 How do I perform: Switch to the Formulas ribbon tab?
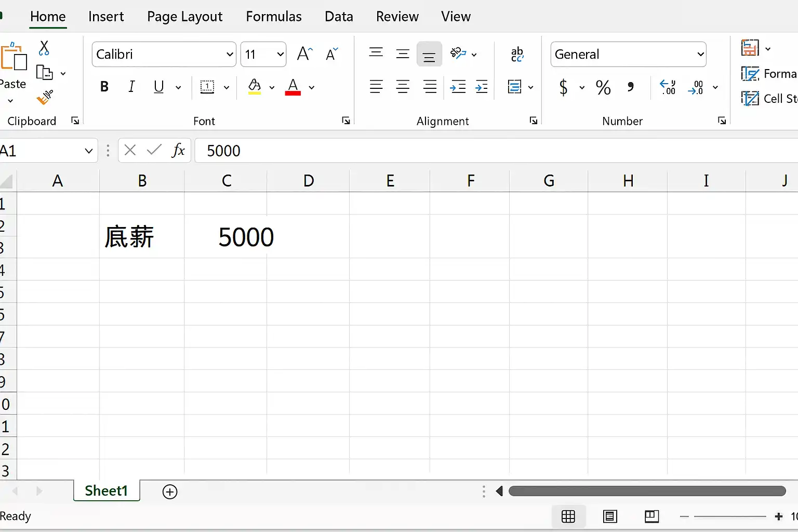[273, 17]
